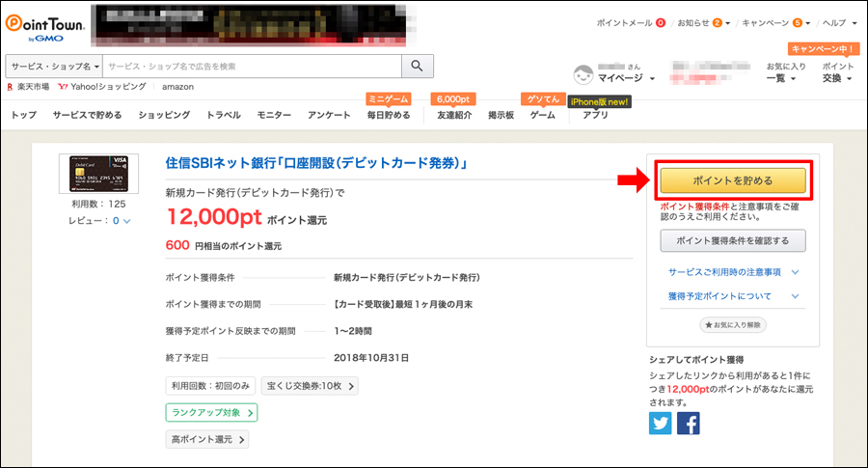Screen dimensions: 868x468
Task: Click the 2018年10月31日 end date
Action: coord(371,358)
